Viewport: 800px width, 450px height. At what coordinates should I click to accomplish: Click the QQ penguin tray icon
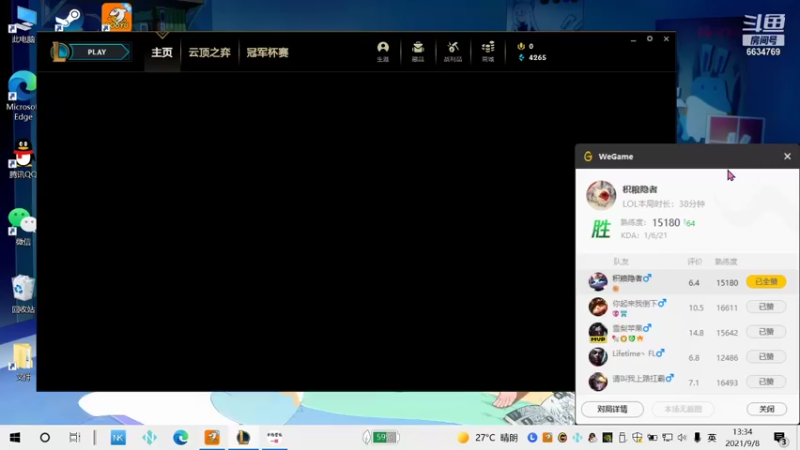(x=592, y=437)
